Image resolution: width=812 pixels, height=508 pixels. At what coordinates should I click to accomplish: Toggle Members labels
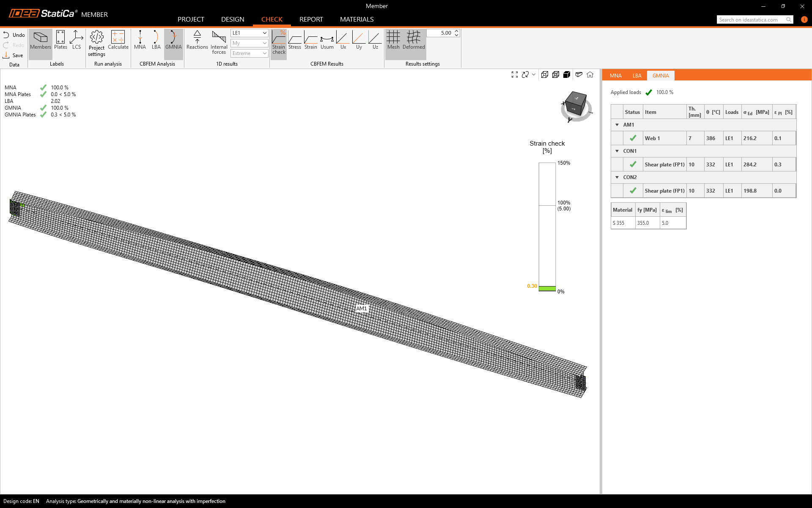41,40
